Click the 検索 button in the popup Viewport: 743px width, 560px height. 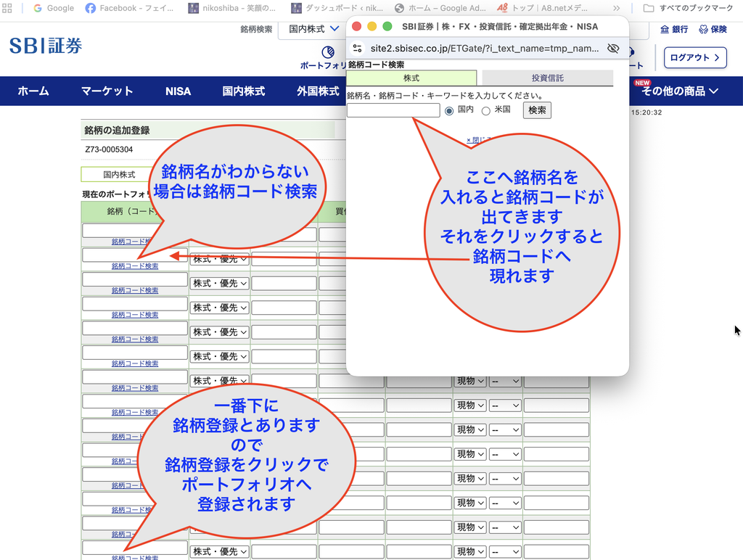click(x=537, y=110)
